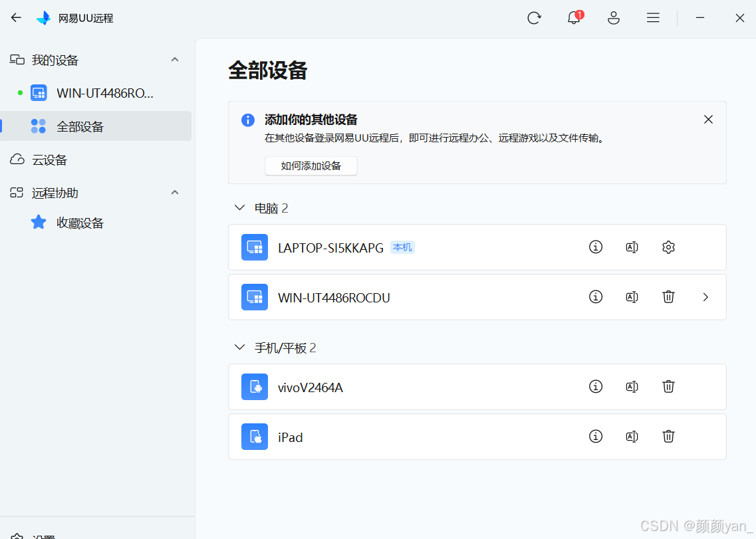Refresh the device list
The image size is (756, 539).
click(534, 18)
